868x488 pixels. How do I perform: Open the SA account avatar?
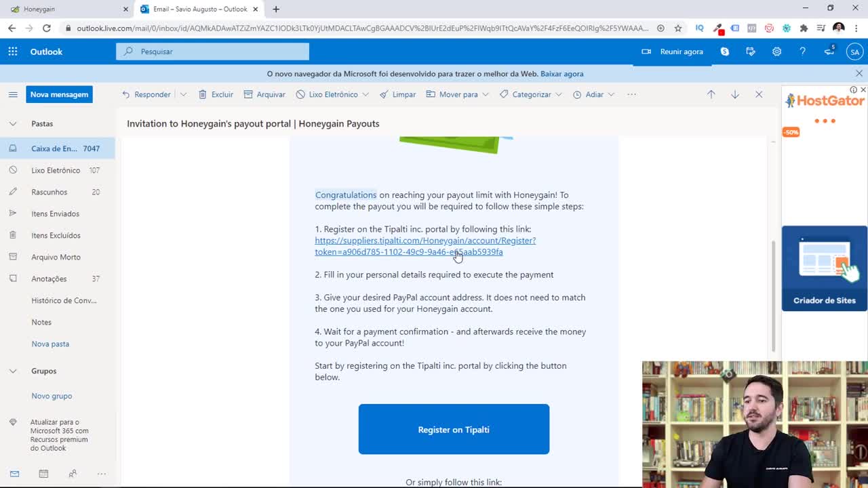click(854, 52)
